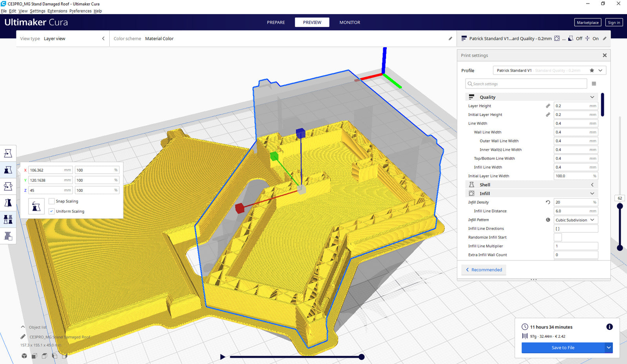Switch to Recommended print settings
The width and height of the screenshot is (627, 364).
pos(484,270)
